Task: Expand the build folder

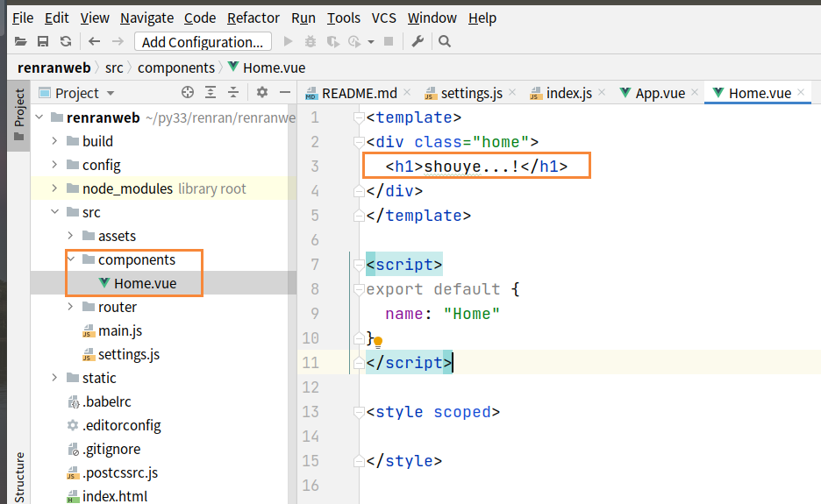Action: point(54,141)
